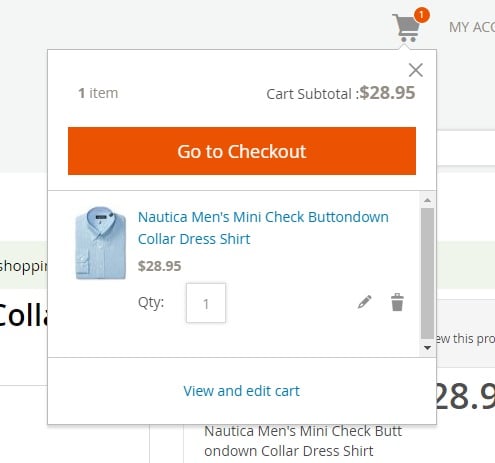Click the scrollbar down arrow

[427, 348]
